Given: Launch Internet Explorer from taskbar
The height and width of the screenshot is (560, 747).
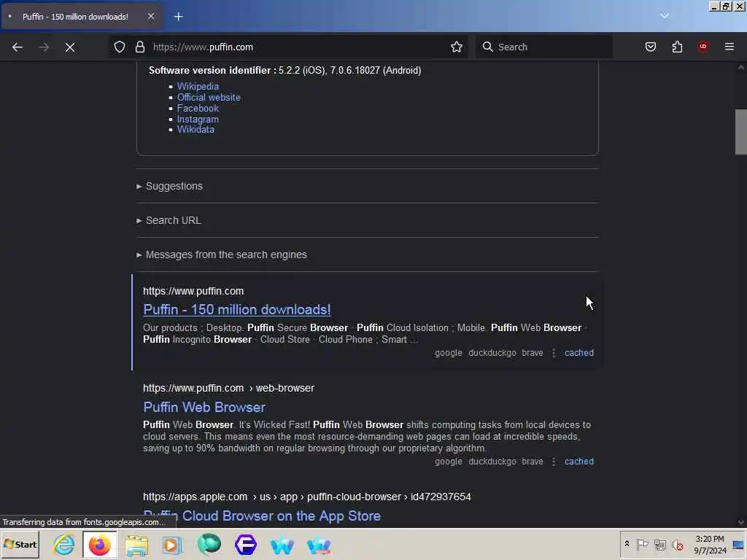Looking at the screenshot, I should 64,545.
